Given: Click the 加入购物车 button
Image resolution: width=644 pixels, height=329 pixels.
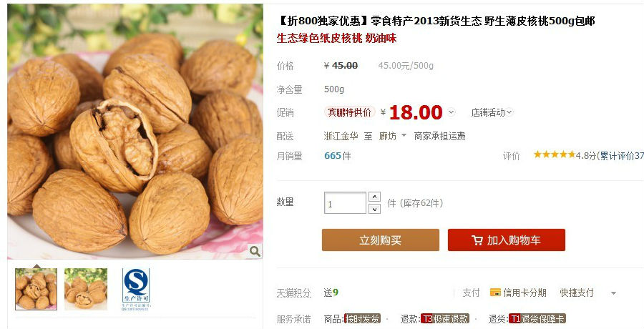Looking at the screenshot, I should coord(507,240).
